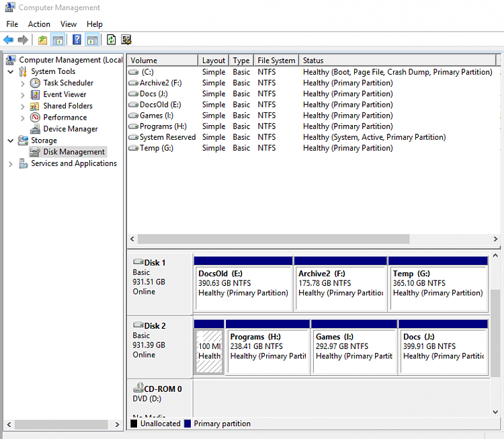Image resolution: width=504 pixels, height=439 pixels.
Task: Click the drive icon beside Temp (G:)
Action: 134,148
